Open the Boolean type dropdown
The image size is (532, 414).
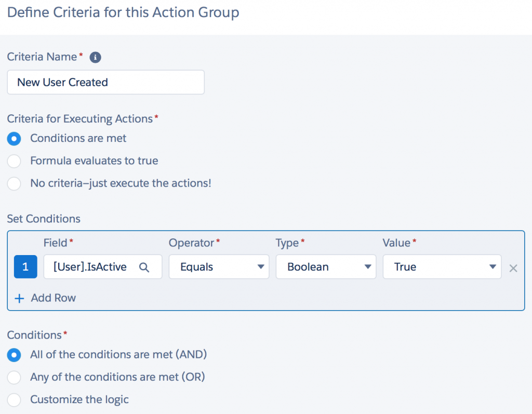(x=326, y=266)
